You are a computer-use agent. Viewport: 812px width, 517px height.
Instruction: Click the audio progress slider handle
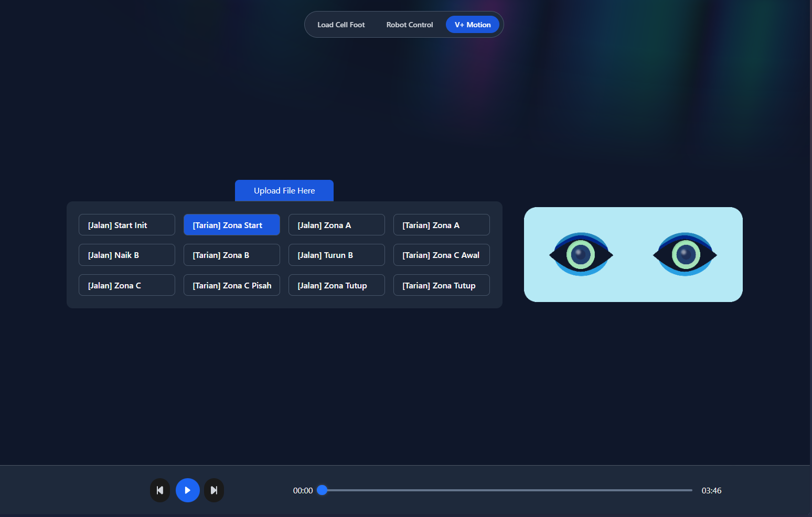(323, 490)
